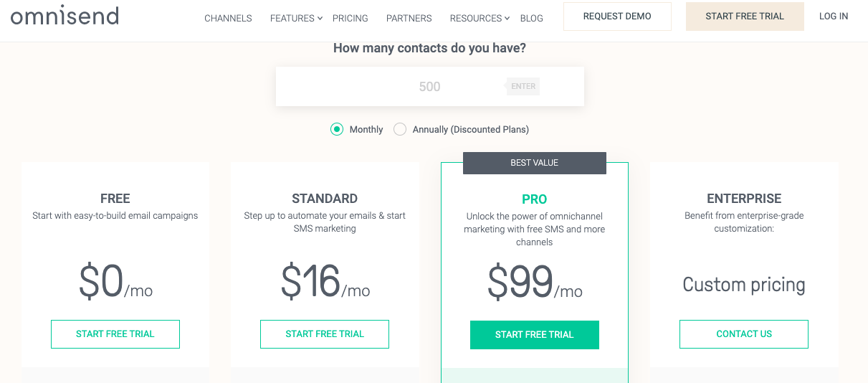Start free trial on the Pro plan
Screen dimensions: 868x383
coord(535,335)
